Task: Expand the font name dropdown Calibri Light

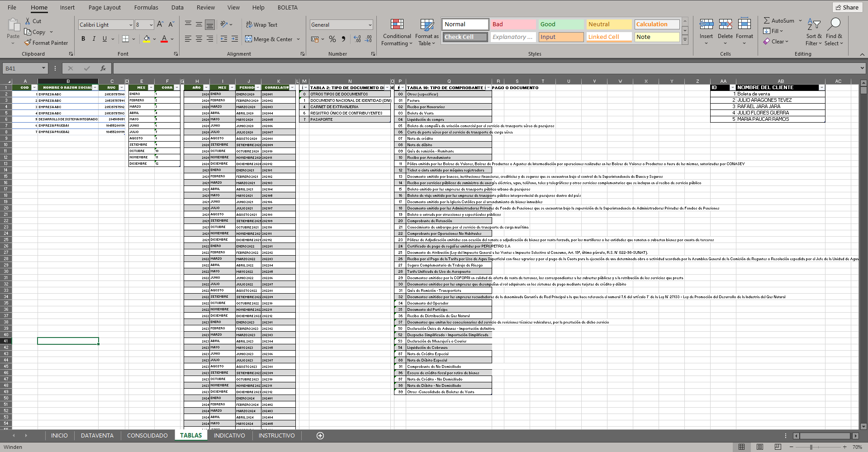Action: click(131, 25)
